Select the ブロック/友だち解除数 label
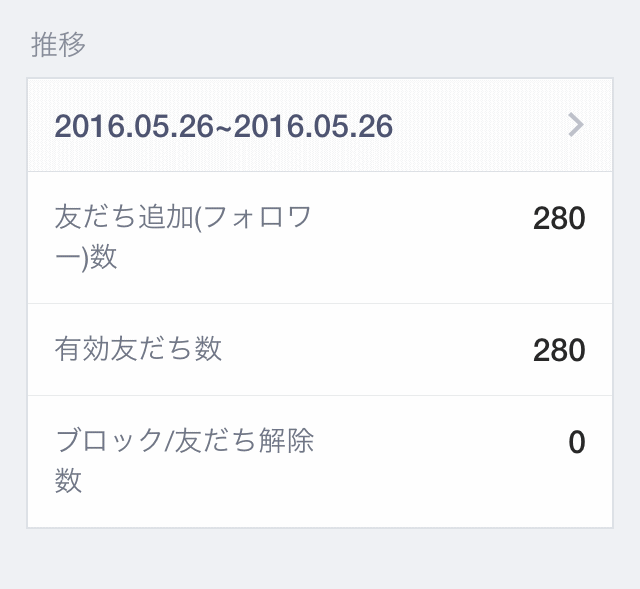 tap(184, 460)
